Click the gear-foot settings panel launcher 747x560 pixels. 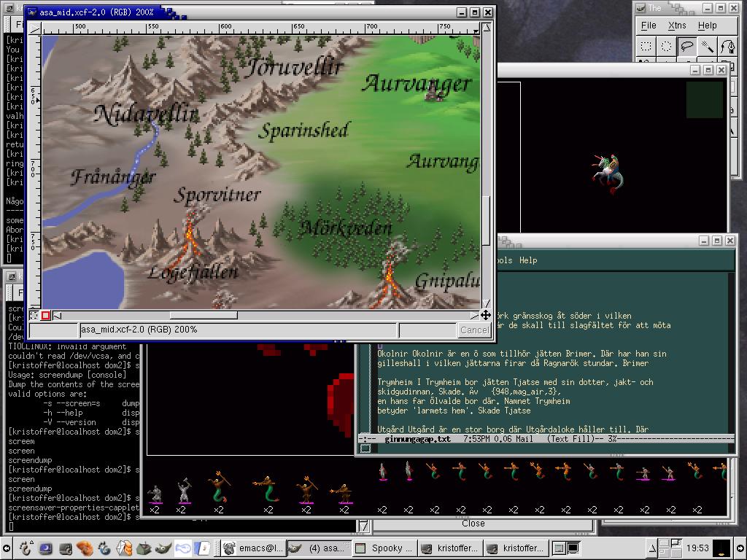104,548
